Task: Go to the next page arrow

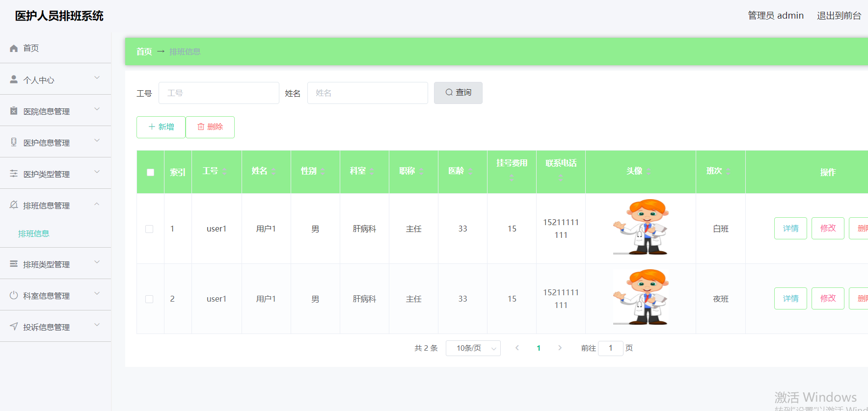Action: pos(560,348)
